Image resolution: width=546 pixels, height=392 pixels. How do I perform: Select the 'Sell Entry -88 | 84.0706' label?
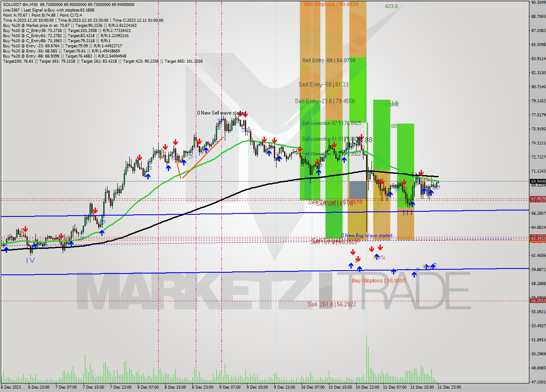click(329, 61)
